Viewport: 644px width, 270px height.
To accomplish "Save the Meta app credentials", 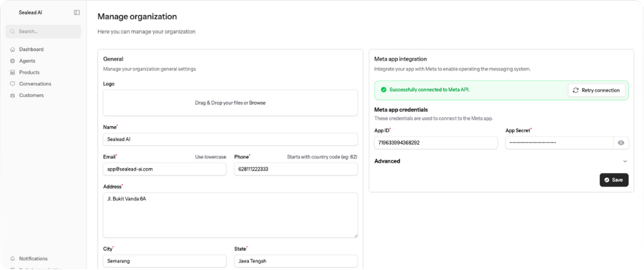I will [x=613, y=180].
